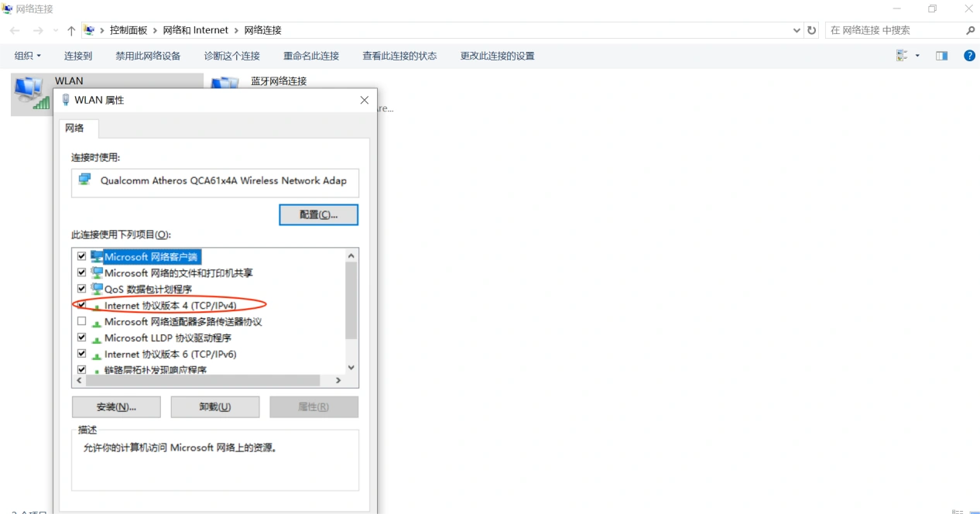Switch to the 网络 tab
Image resolution: width=980 pixels, height=514 pixels.
pos(77,128)
